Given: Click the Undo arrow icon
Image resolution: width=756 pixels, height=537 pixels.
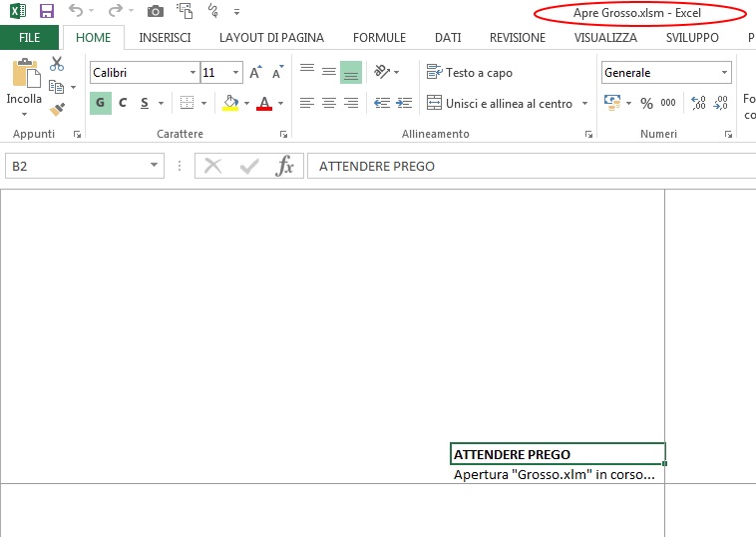Looking at the screenshot, I should point(76,10).
